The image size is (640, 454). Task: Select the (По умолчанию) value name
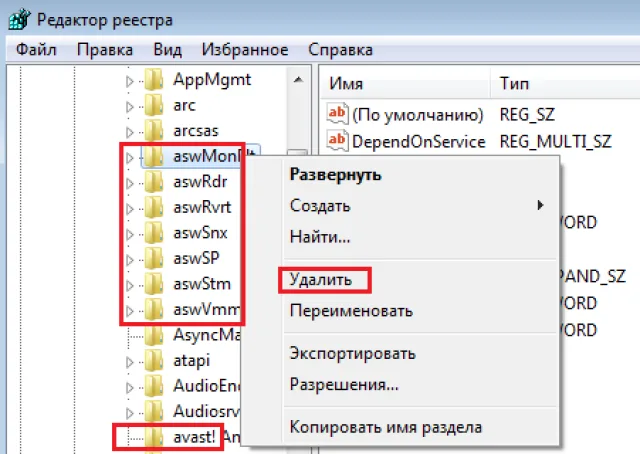[x=418, y=115]
